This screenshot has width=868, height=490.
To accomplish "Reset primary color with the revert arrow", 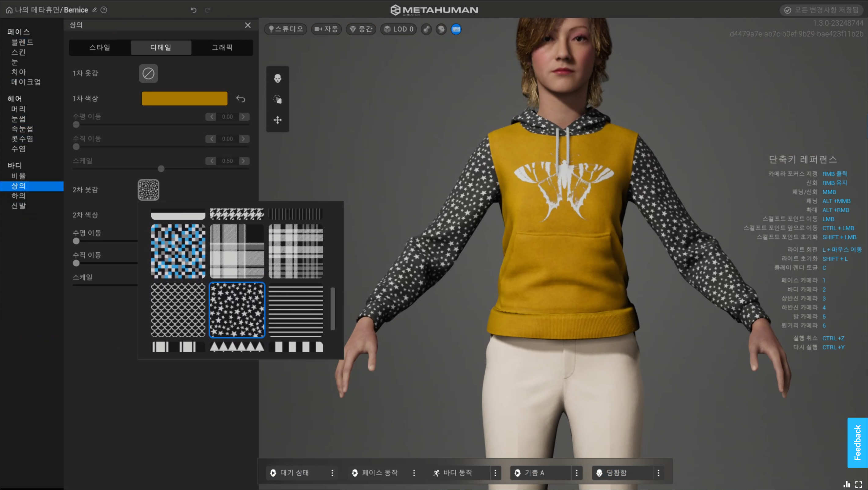I will tap(241, 99).
